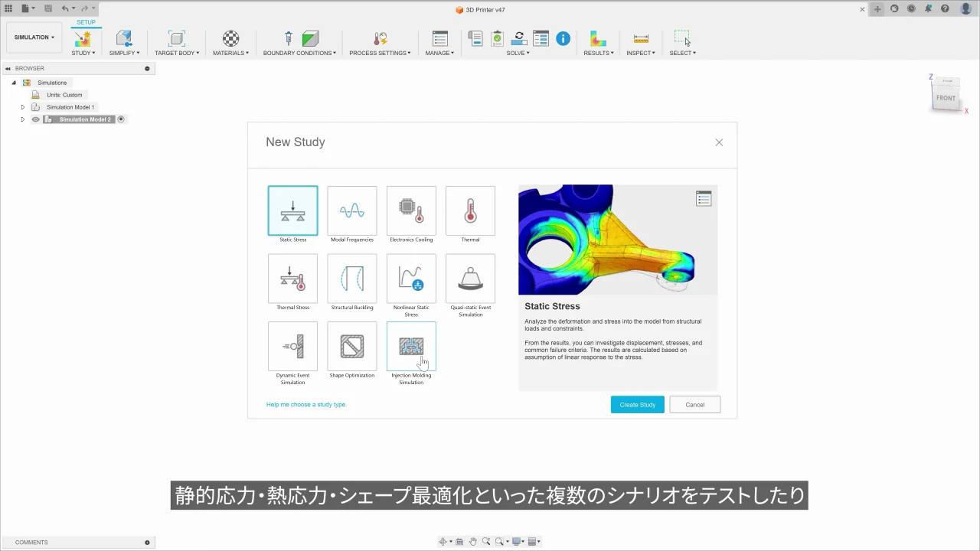980x551 pixels.
Task: Click the Target Body icon
Action: pos(177,38)
